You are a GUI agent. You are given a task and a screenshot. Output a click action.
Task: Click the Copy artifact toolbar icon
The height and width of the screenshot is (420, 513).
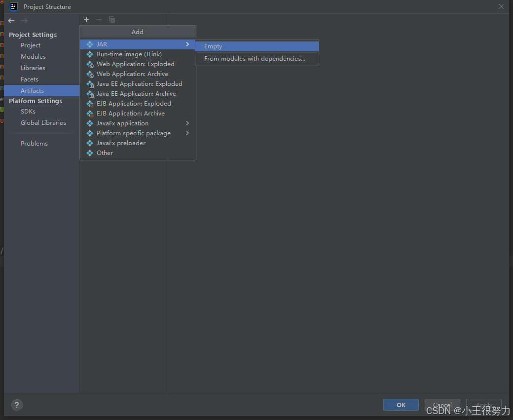tap(112, 20)
